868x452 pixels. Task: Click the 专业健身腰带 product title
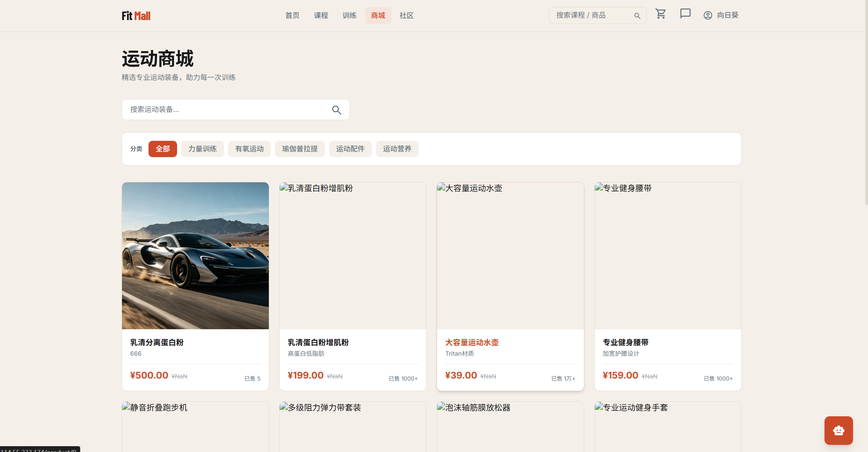[626, 342]
